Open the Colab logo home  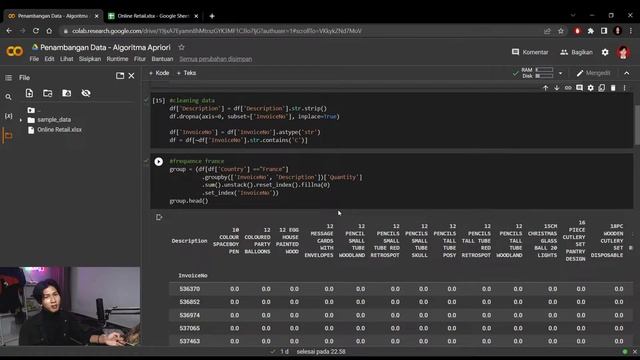15,51
